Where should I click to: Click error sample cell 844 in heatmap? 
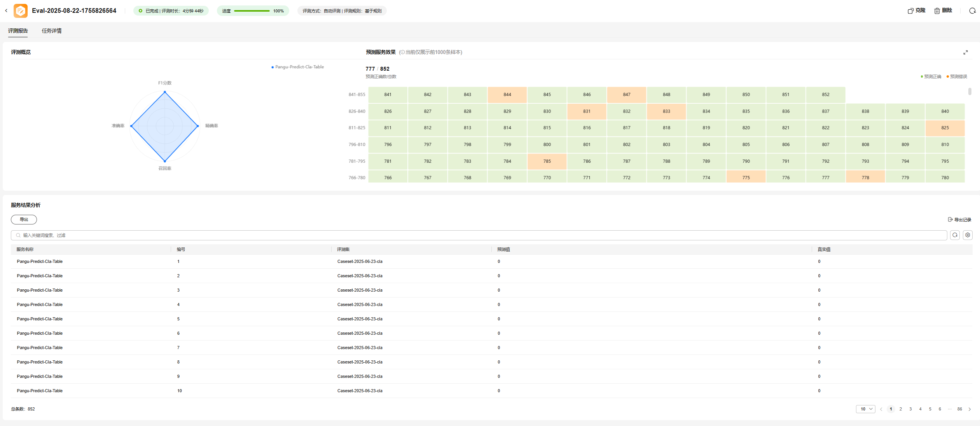pos(507,95)
